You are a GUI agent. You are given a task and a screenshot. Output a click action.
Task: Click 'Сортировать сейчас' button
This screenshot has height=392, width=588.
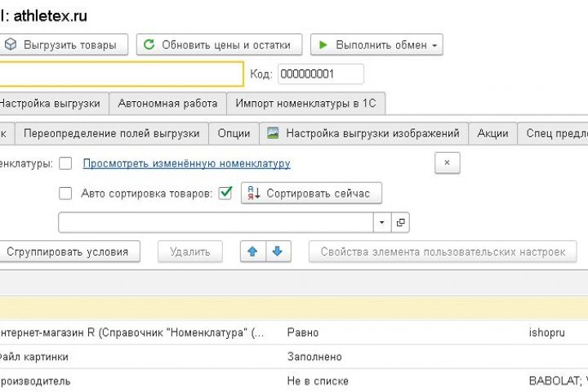tap(311, 194)
